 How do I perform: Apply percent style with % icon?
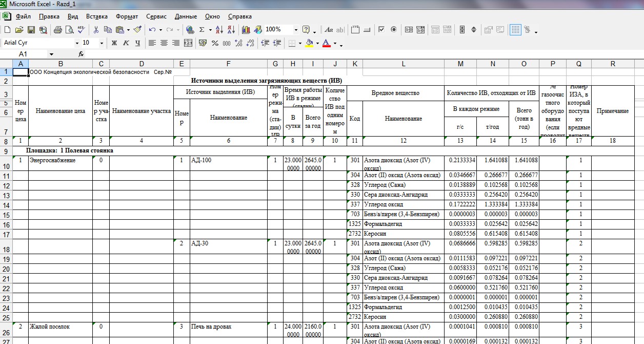(x=215, y=43)
